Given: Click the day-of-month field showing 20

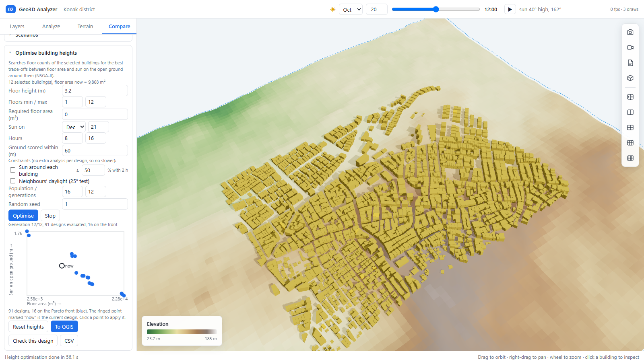Looking at the screenshot, I should pyautogui.click(x=377, y=9).
